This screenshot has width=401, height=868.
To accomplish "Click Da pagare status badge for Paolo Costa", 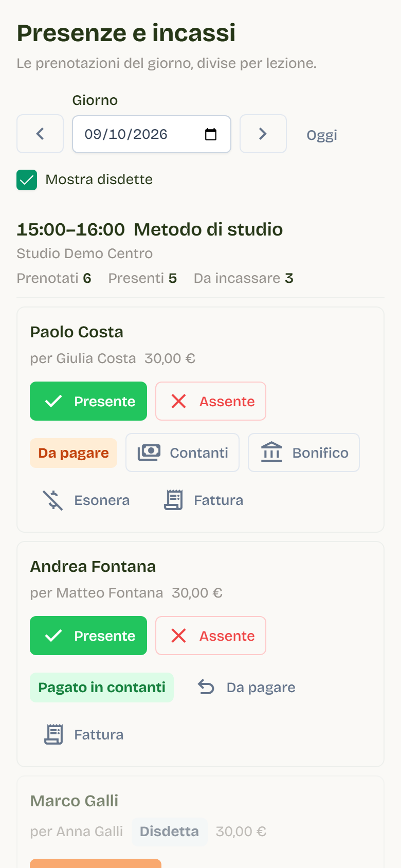I will (x=74, y=453).
